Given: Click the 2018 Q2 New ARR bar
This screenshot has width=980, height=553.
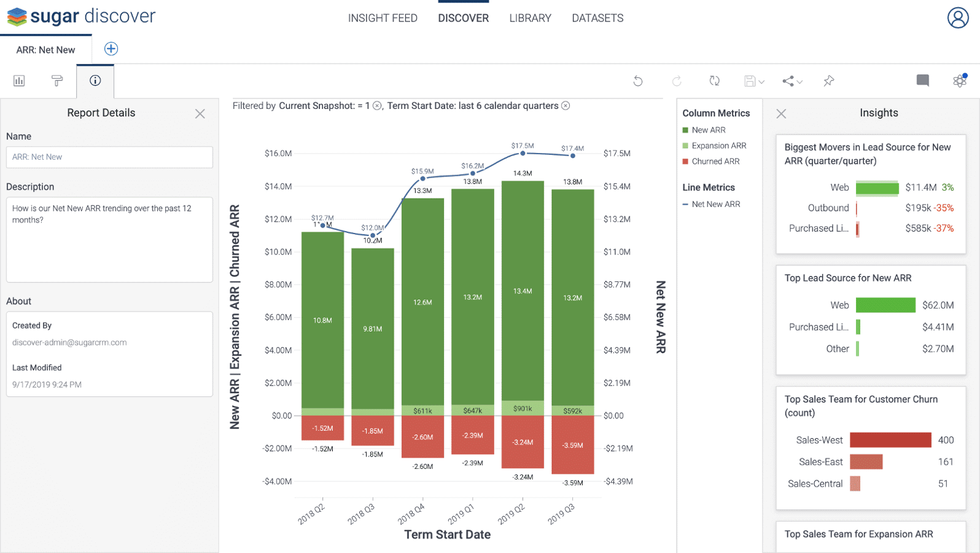Looking at the screenshot, I should [322, 320].
